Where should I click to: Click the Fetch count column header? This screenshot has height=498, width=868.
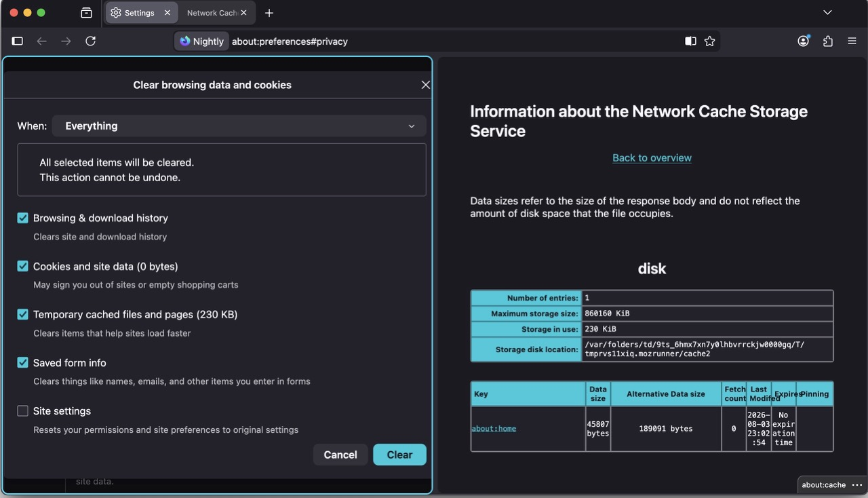pos(734,394)
